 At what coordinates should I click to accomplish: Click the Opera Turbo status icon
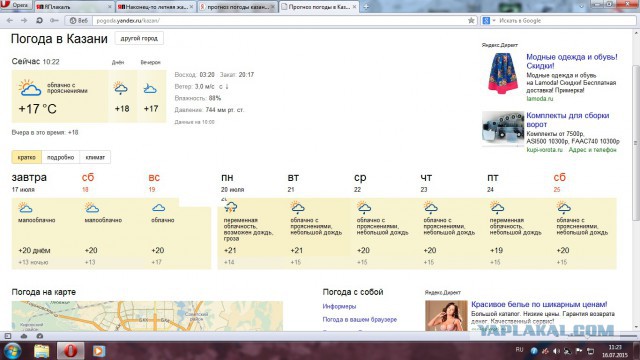click(x=40, y=336)
